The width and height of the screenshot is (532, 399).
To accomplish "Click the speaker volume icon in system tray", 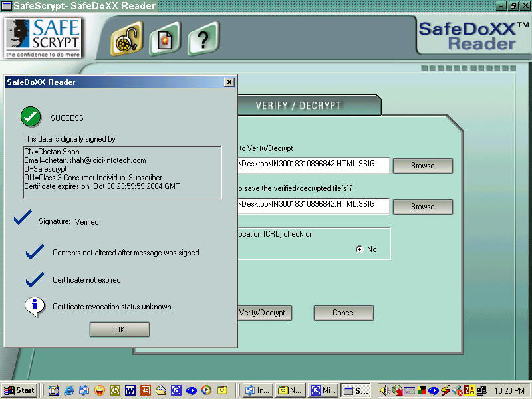I will point(384,390).
